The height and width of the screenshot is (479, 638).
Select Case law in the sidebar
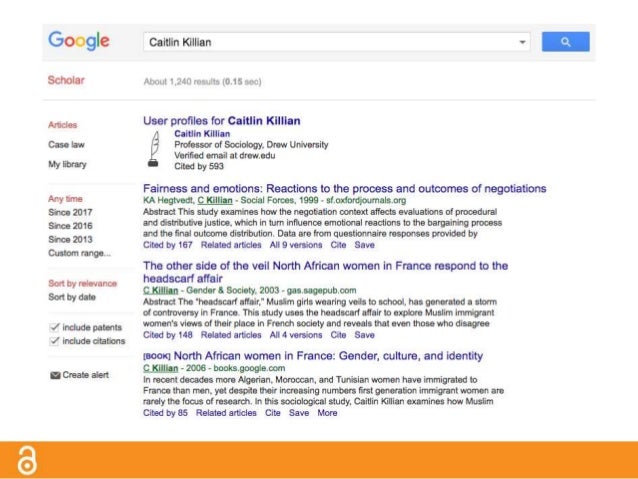tap(66, 144)
